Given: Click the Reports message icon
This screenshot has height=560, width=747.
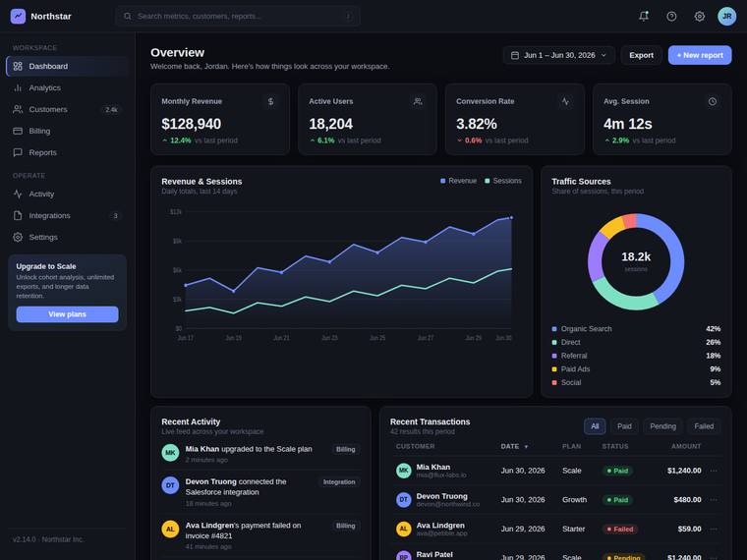Looking at the screenshot, I should click(x=18, y=152).
